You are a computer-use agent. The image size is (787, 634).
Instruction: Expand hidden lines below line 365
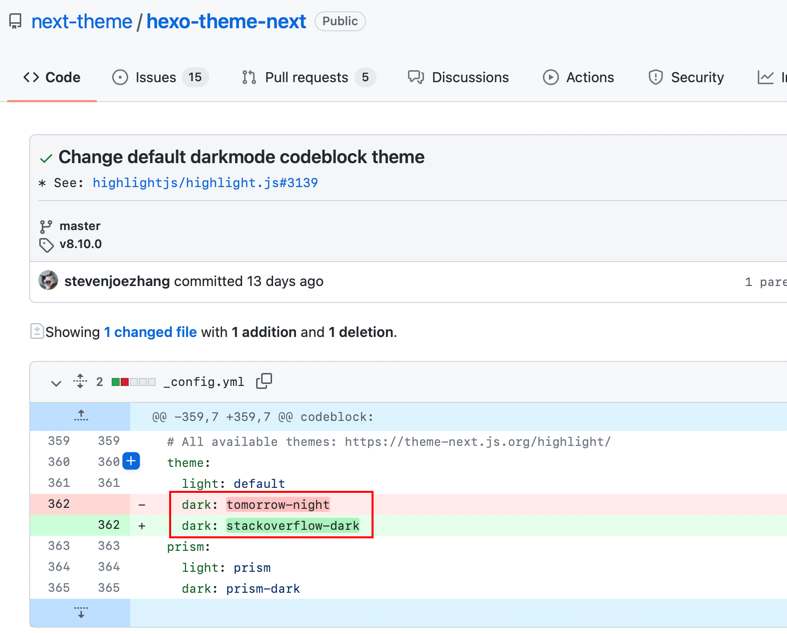coord(81,612)
